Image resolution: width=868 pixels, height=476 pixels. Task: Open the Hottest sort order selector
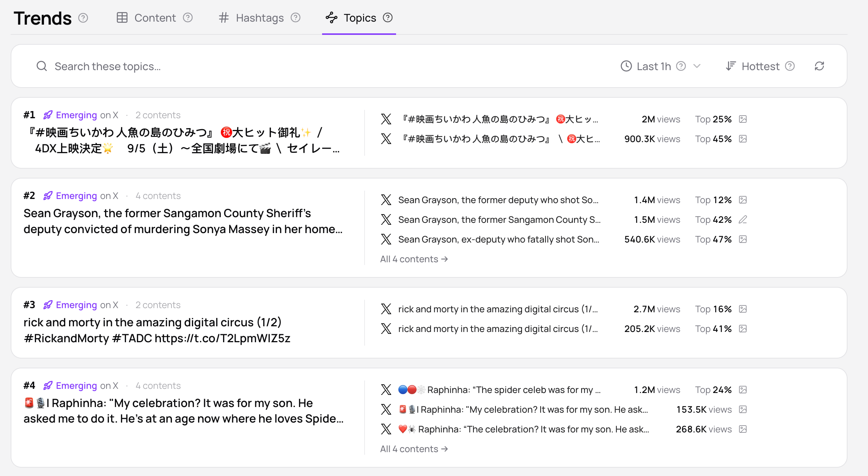(x=760, y=66)
